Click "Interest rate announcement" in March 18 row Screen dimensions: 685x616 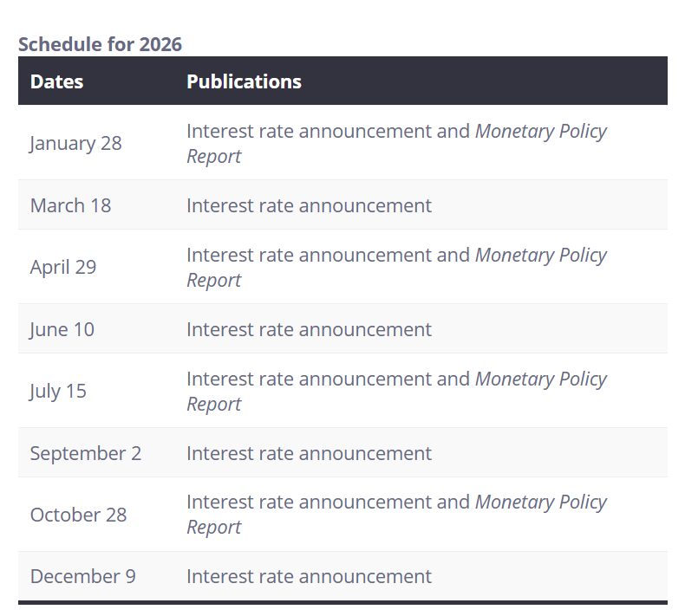click(309, 205)
